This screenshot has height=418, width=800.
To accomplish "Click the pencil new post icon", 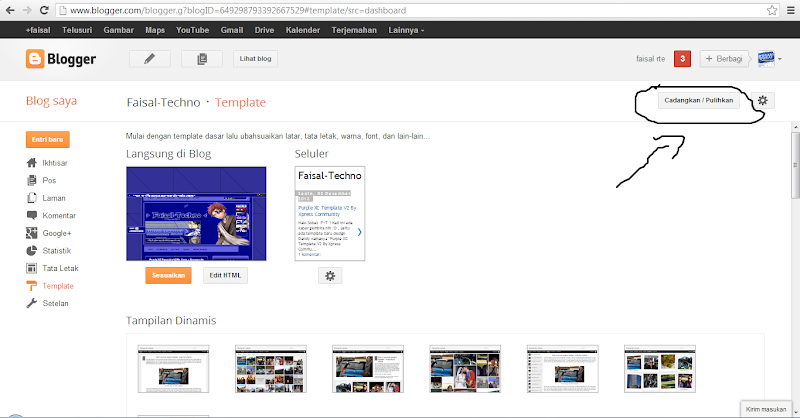I will point(149,59).
